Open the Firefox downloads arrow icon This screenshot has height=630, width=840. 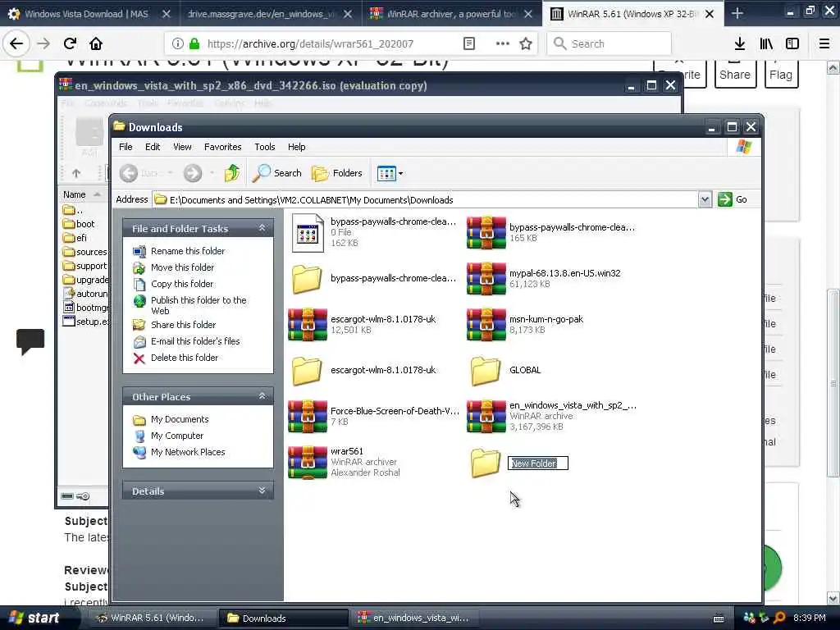pyautogui.click(x=740, y=43)
